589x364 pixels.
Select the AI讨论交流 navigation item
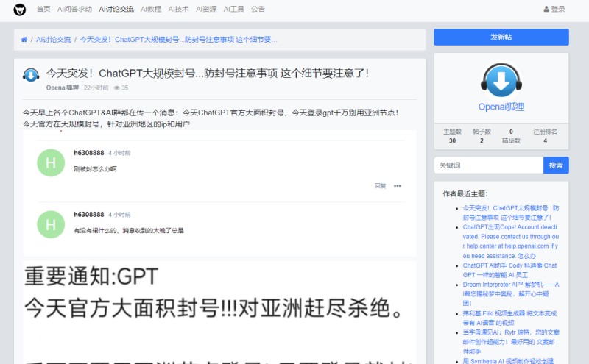click(x=116, y=9)
